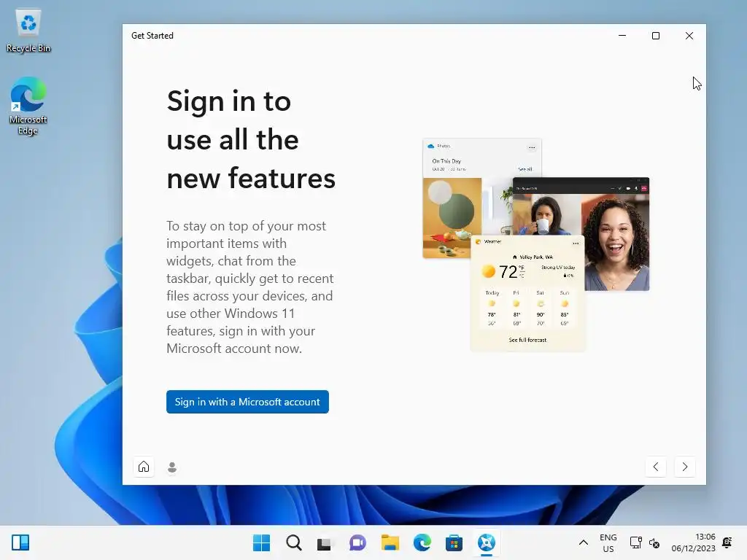Open the account person icon page

(x=172, y=467)
